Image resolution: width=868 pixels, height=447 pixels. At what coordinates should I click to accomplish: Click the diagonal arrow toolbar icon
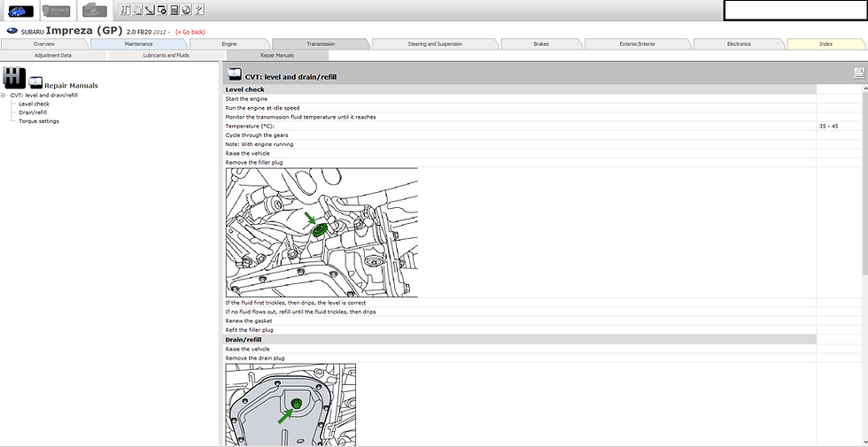[150, 10]
